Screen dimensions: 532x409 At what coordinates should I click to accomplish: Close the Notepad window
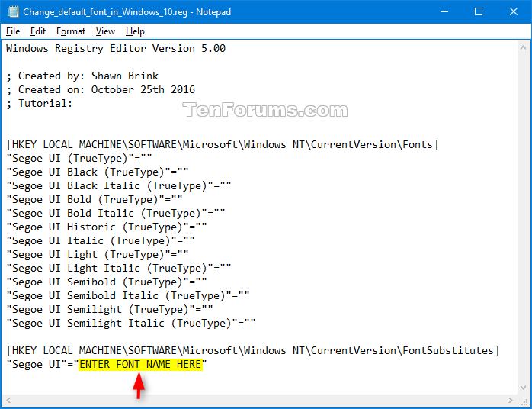pyautogui.click(x=514, y=12)
